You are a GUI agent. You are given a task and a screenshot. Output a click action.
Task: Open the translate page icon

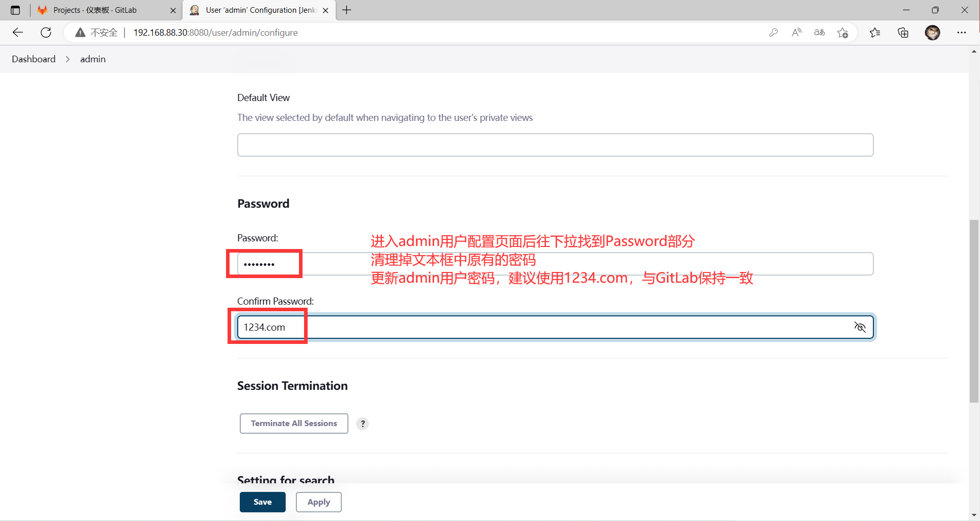coord(819,33)
